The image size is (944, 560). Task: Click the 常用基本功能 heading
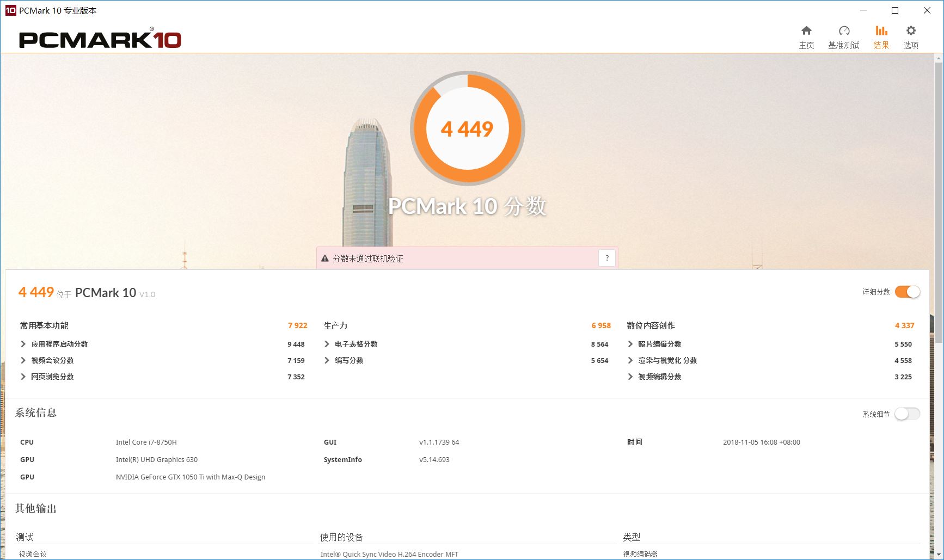point(44,325)
